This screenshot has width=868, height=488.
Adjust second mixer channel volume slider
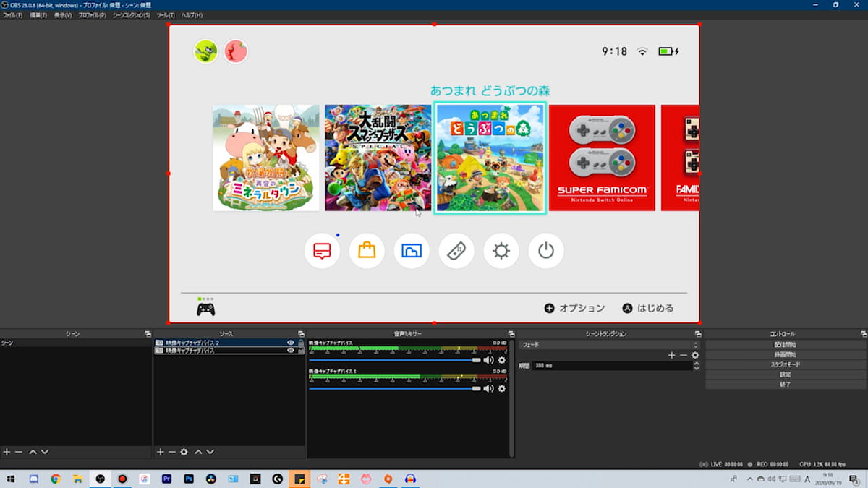[395, 388]
